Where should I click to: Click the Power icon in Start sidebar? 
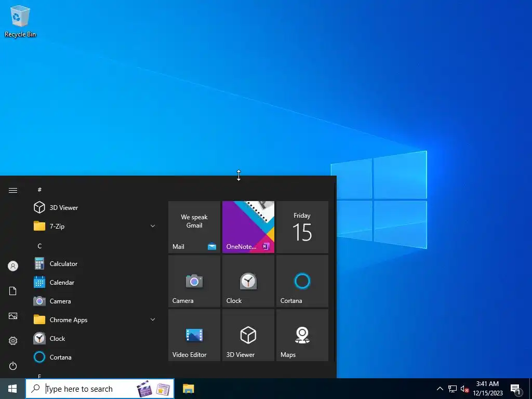13,366
